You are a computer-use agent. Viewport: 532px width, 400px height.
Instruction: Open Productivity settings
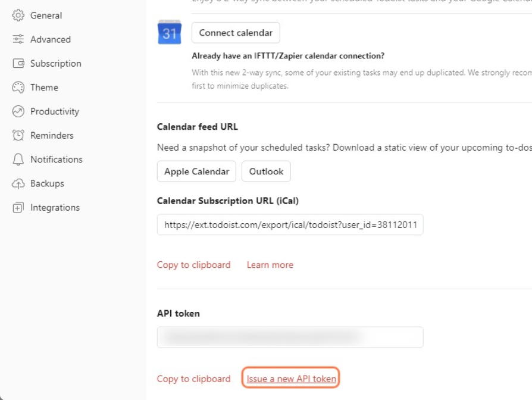point(55,111)
